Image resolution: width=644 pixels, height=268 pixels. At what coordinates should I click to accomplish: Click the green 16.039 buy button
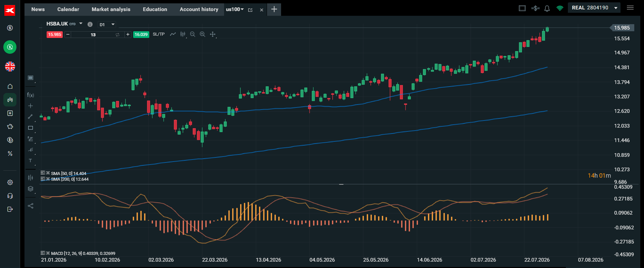point(141,35)
